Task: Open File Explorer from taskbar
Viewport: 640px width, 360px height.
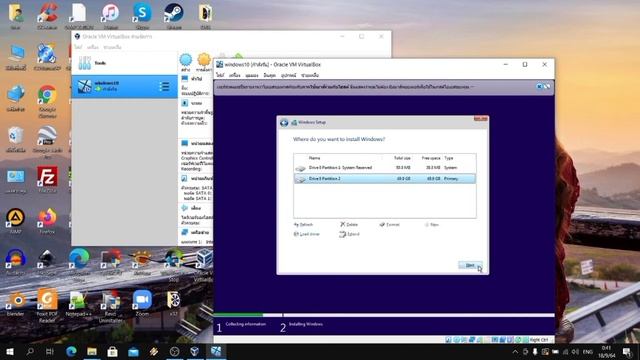Action: [92, 351]
